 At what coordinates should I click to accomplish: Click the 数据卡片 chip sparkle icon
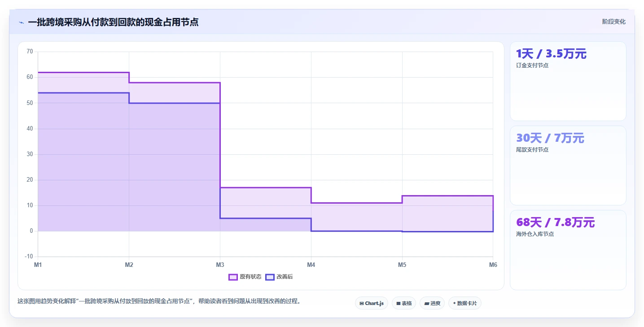(x=454, y=303)
